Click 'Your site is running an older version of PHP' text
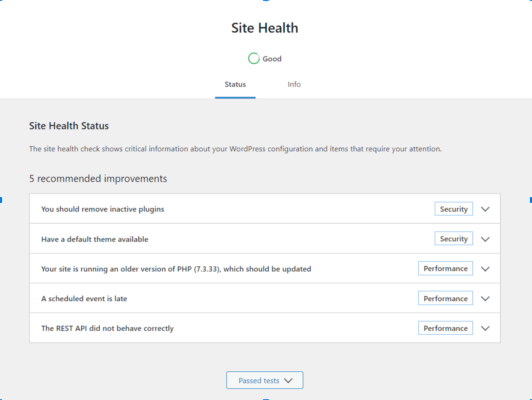 pos(176,269)
